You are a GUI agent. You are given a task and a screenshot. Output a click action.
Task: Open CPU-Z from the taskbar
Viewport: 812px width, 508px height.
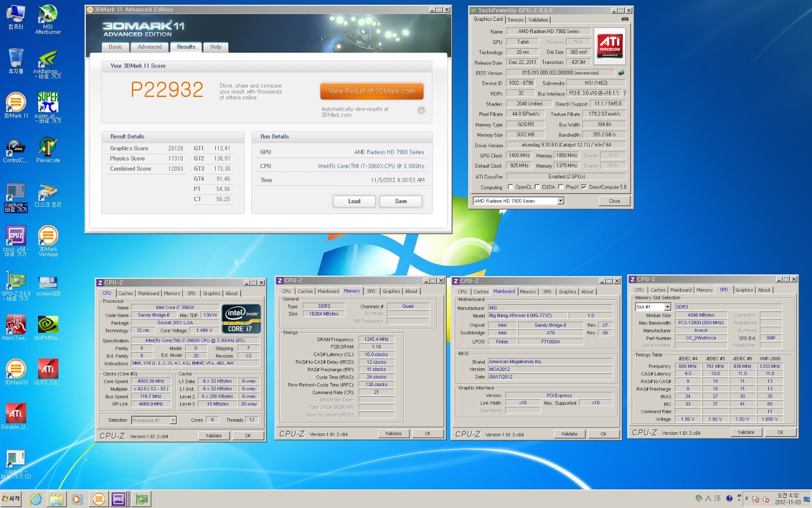click(x=120, y=499)
